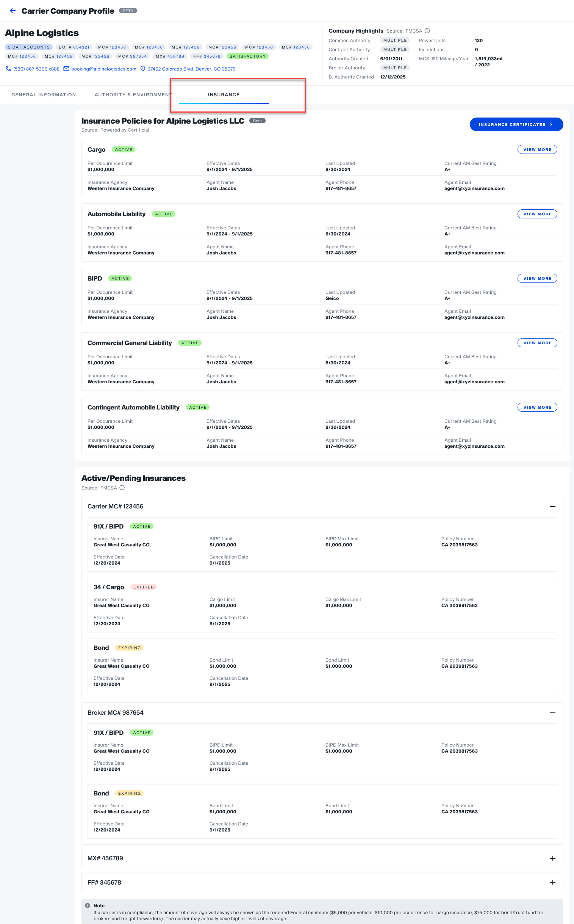This screenshot has width=574, height=924.
Task: Open Insurance Certificates button
Action: click(x=516, y=125)
